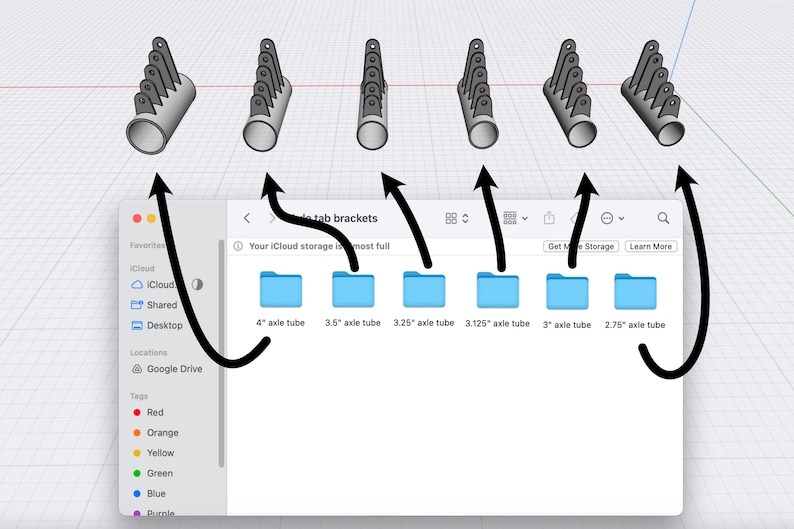
Task: Click the "3.25" axle tube" folder name
Action: [x=424, y=323]
